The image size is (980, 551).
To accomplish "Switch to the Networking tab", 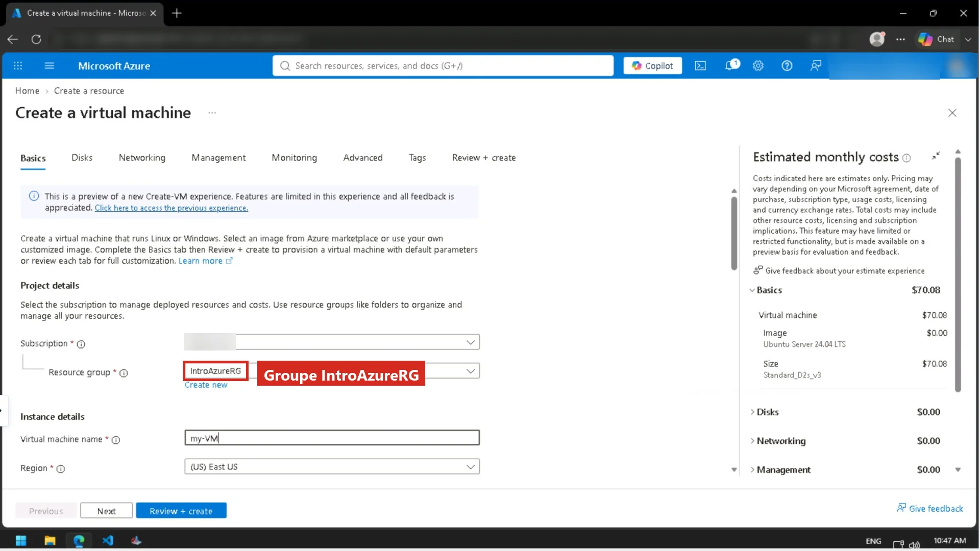I will click(x=142, y=158).
